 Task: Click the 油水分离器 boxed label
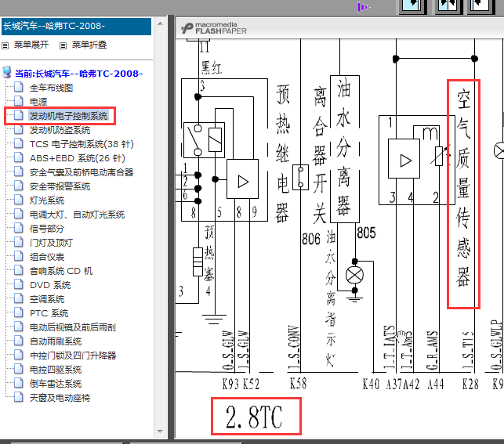click(x=344, y=148)
